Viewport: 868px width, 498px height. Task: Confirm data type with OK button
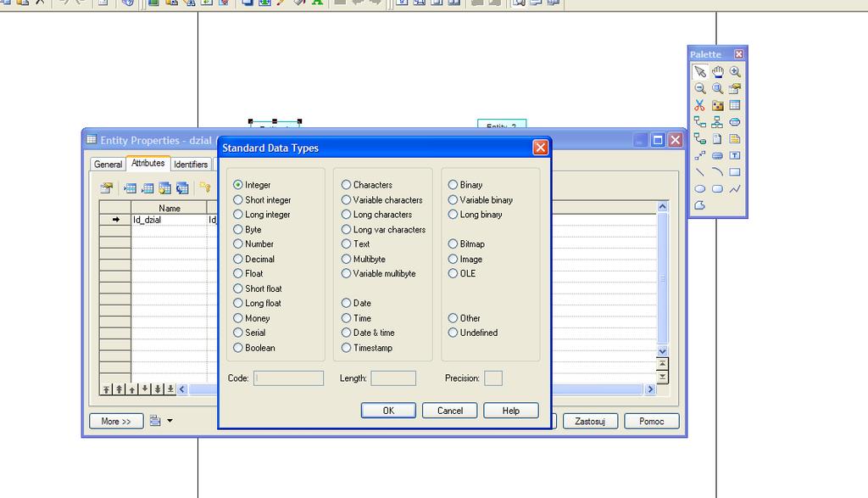click(388, 411)
